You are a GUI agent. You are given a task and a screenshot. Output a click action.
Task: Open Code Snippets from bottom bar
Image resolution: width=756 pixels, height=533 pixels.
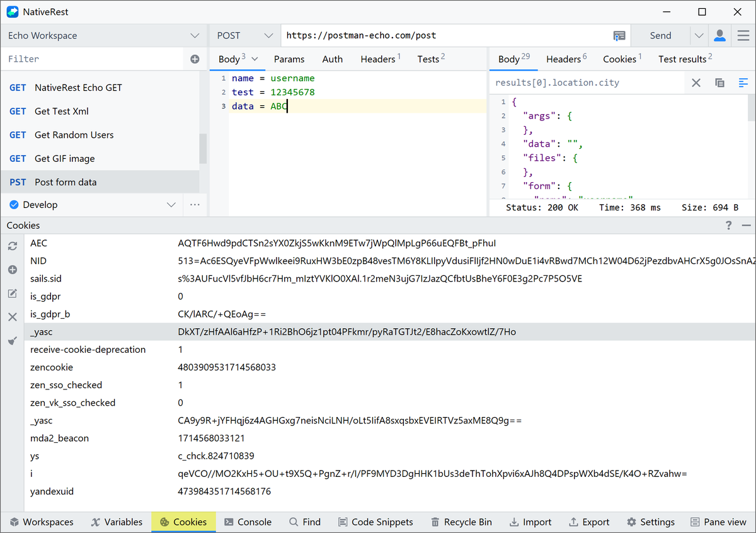click(x=375, y=522)
